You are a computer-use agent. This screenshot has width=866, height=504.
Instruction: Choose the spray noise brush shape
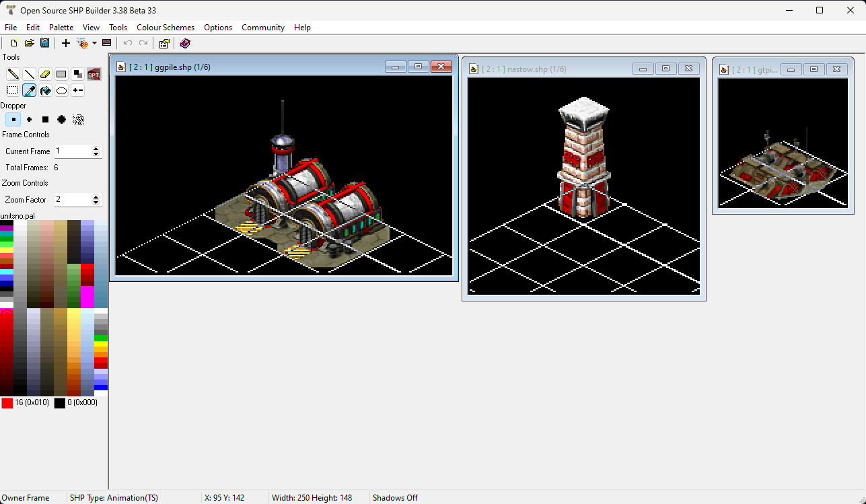click(x=78, y=119)
